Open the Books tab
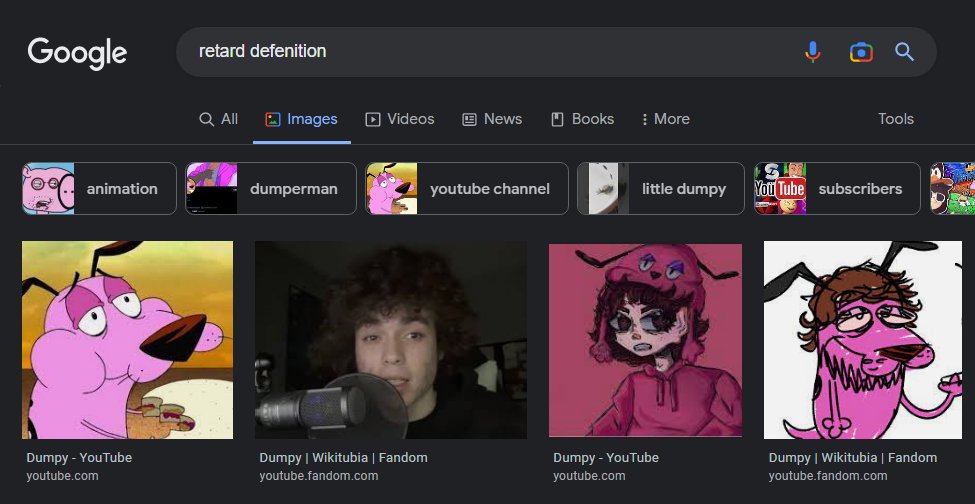 [x=583, y=119]
